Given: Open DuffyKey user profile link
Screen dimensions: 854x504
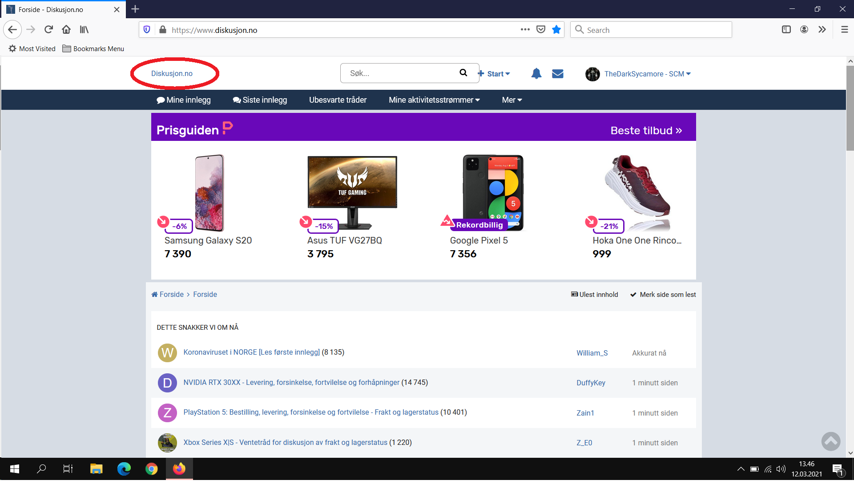Looking at the screenshot, I should tap(591, 383).
